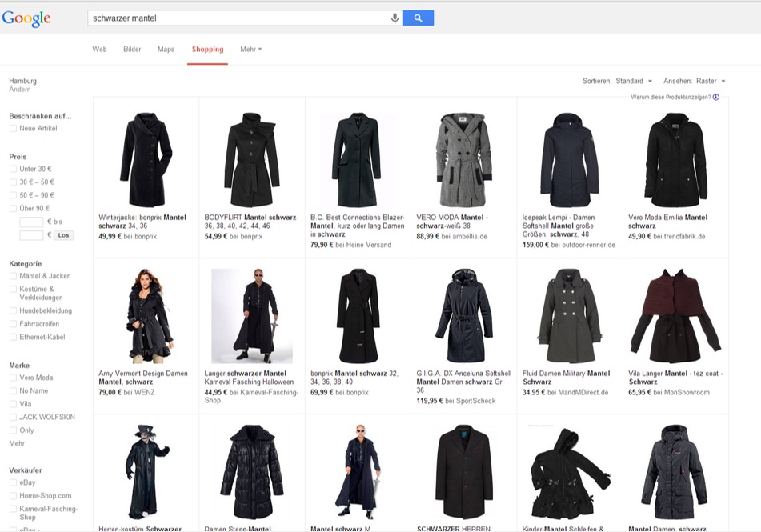761x532 pixels.
Task: Check the Hundebekleidung category
Action: [x=13, y=310]
